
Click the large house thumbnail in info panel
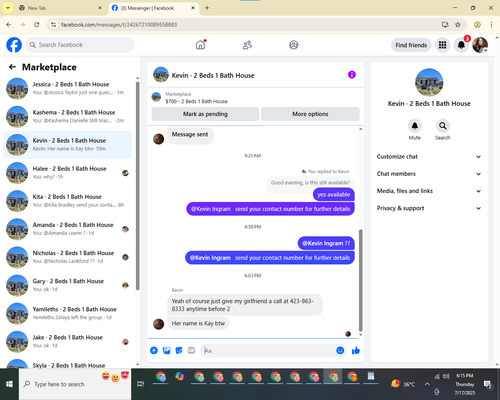(x=429, y=82)
